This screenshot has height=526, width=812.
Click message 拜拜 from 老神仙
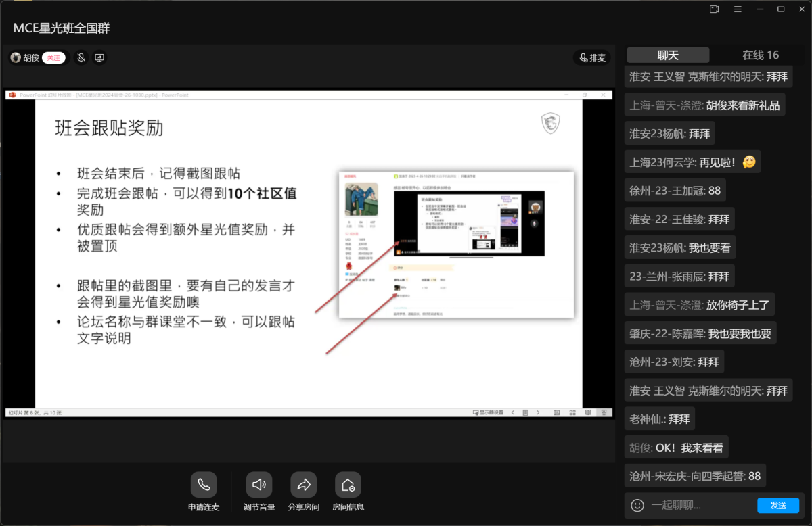click(x=660, y=419)
